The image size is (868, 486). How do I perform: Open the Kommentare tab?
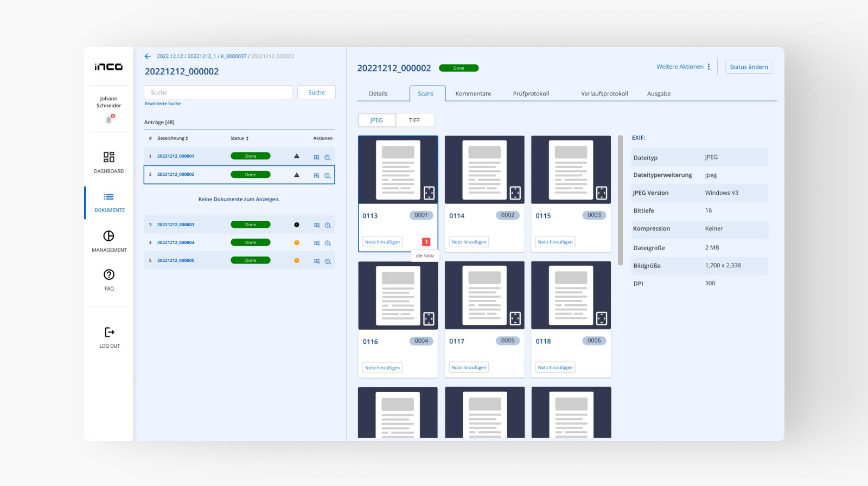pyautogui.click(x=473, y=93)
